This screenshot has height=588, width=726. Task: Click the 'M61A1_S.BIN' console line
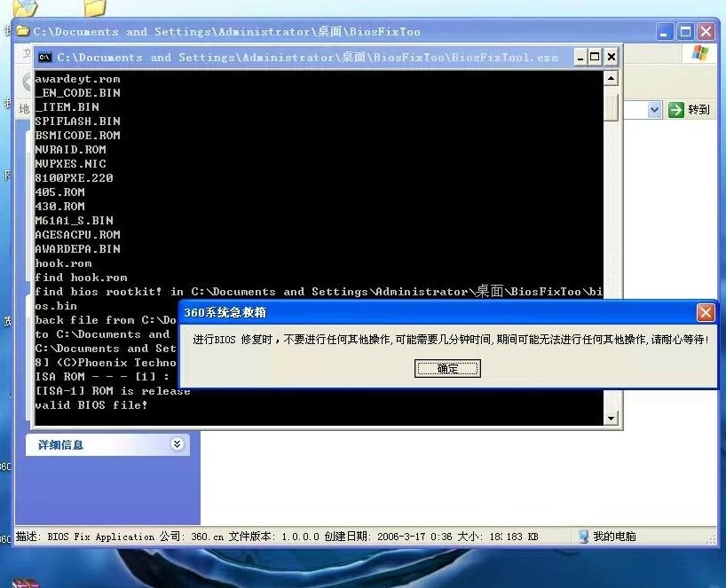74,221
